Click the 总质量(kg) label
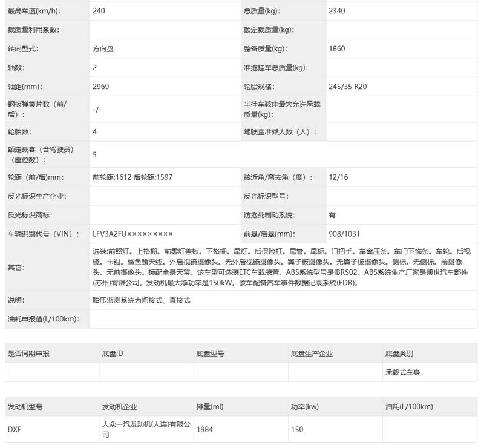Image resolution: width=484 pixels, height=448 pixels. (262, 11)
